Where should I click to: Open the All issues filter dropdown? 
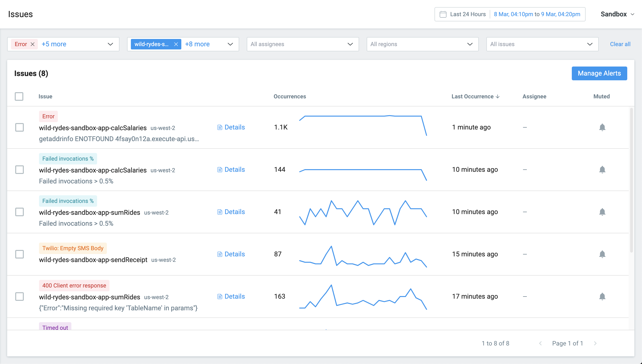tap(542, 44)
